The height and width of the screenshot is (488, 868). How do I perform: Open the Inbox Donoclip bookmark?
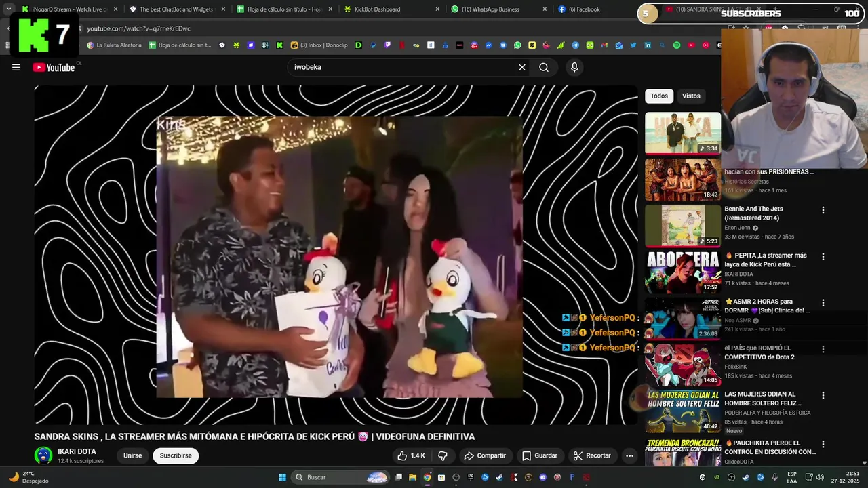click(319, 45)
